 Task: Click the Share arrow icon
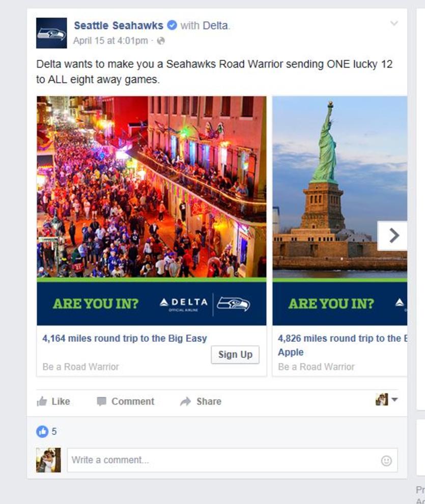[186, 401]
